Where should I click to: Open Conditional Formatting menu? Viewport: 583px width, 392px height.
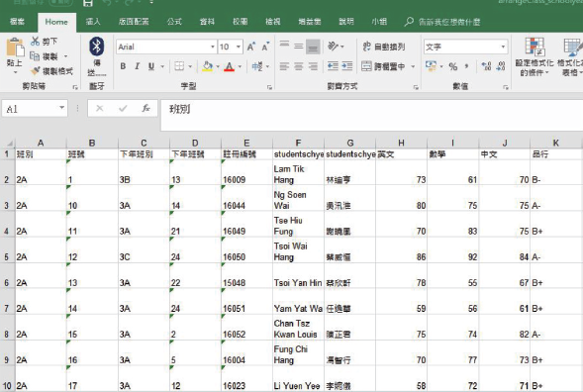534,56
